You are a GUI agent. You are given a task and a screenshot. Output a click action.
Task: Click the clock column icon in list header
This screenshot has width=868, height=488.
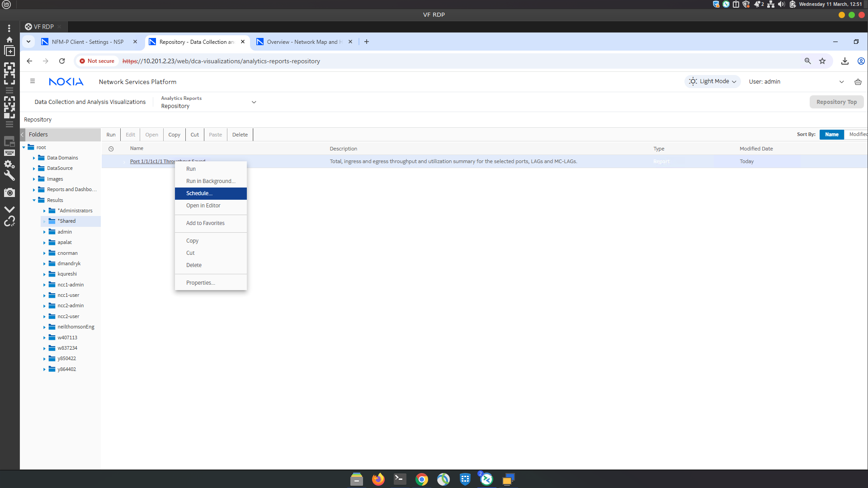111,149
